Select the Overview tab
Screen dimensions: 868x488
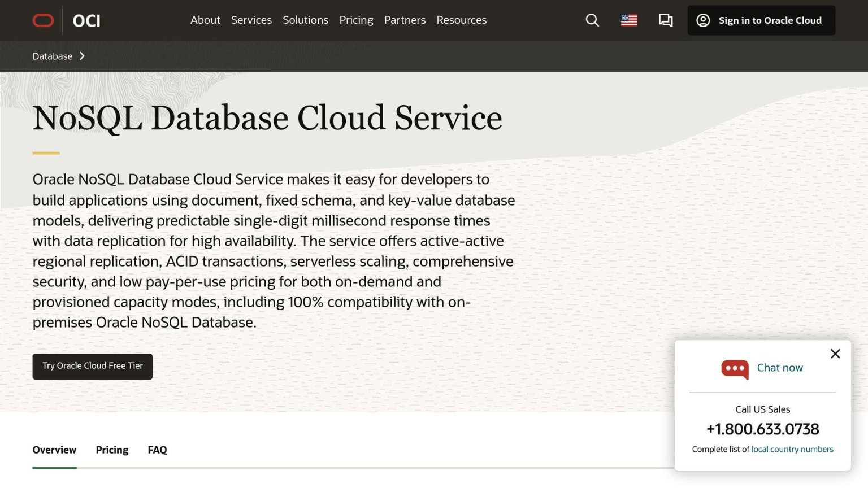coord(54,450)
